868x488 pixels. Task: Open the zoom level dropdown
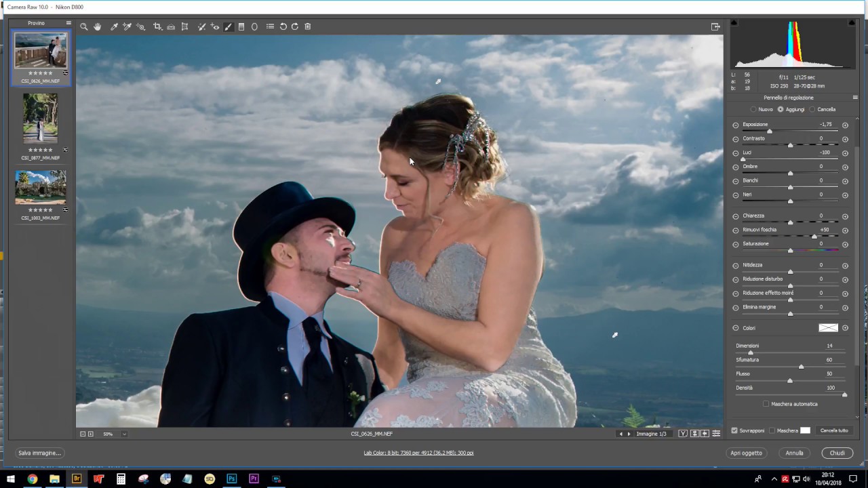coord(124,434)
